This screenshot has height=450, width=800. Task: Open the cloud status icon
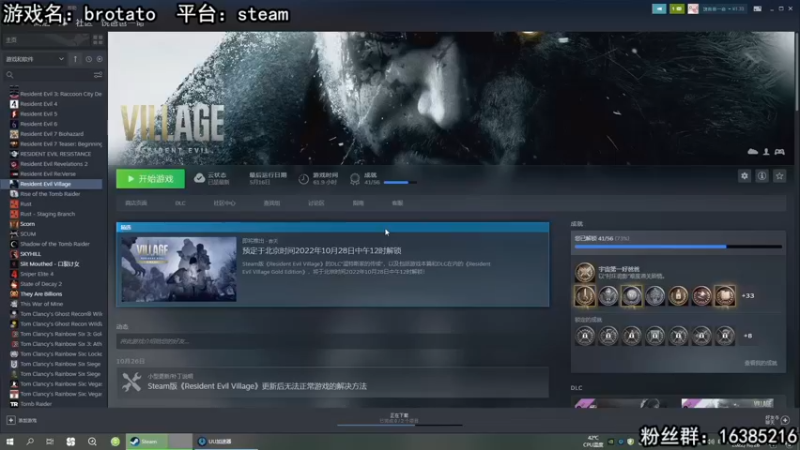(199, 178)
